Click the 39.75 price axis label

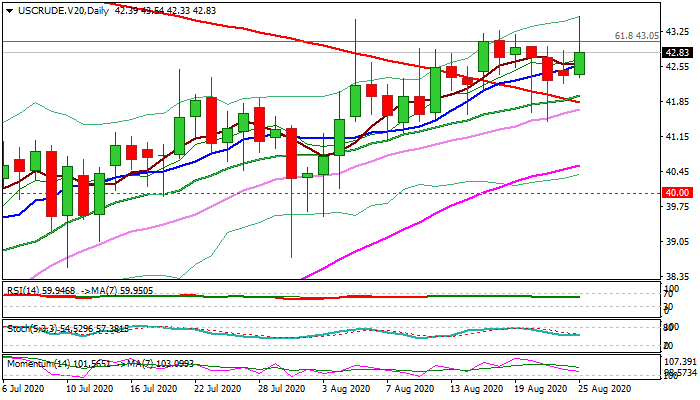pos(678,207)
